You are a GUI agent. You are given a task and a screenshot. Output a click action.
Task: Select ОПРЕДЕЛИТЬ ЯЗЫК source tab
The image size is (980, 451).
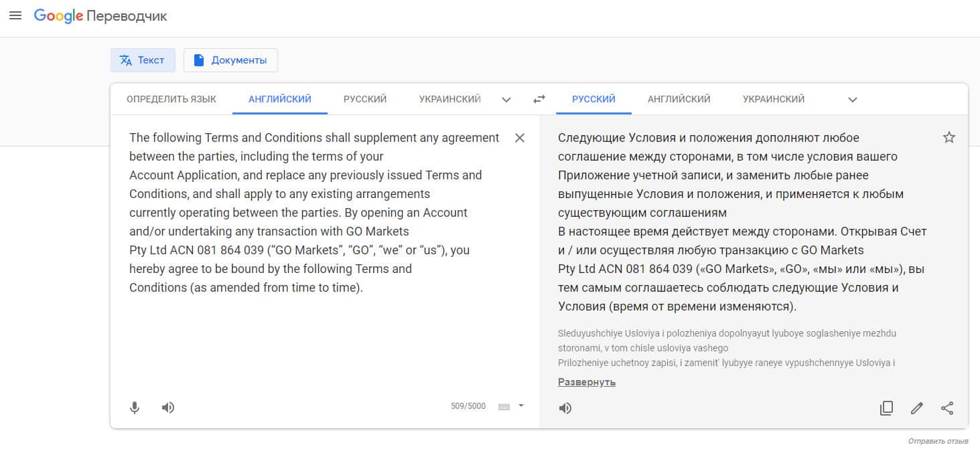(x=171, y=99)
